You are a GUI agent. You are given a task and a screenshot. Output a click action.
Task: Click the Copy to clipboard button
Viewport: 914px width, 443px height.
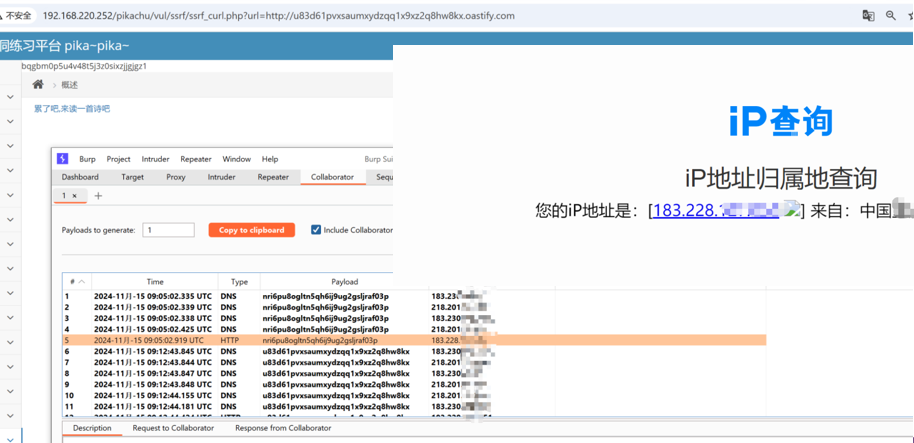coord(252,230)
